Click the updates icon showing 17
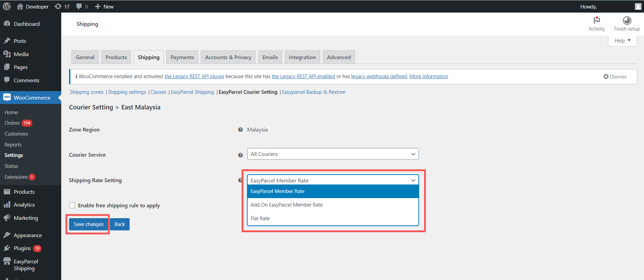The image size is (644, 280). point(58,6)
